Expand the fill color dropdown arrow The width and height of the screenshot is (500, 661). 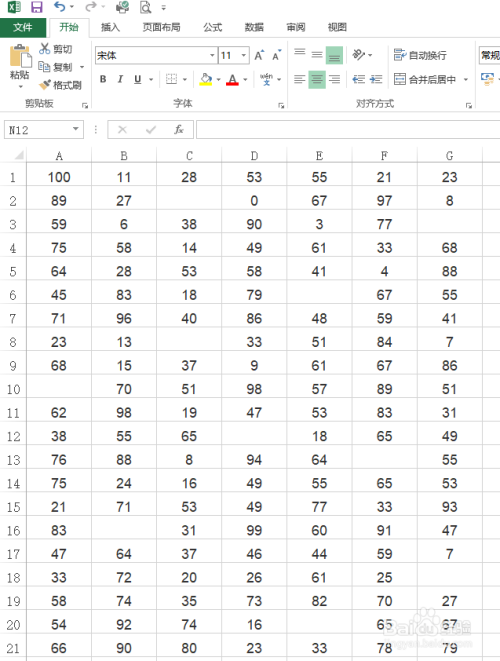(218, 79)
